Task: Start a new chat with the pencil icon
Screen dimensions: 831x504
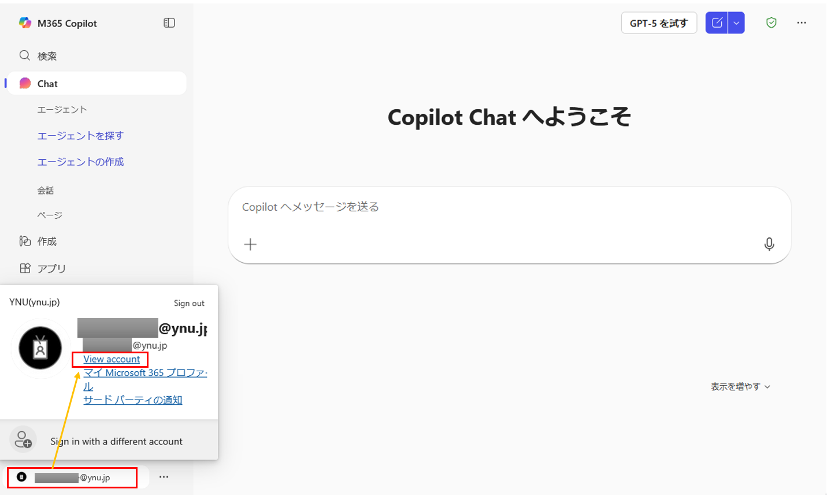Action: [717, 23]
